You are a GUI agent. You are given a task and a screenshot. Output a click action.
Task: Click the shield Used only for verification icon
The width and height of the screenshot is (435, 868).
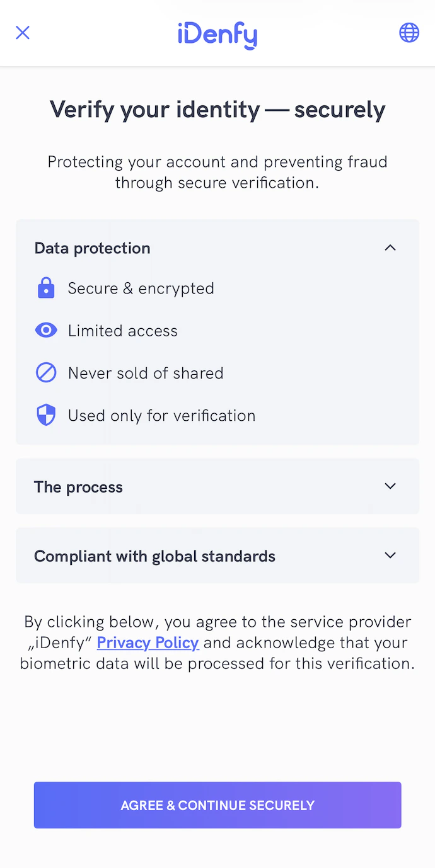[46, 414]
